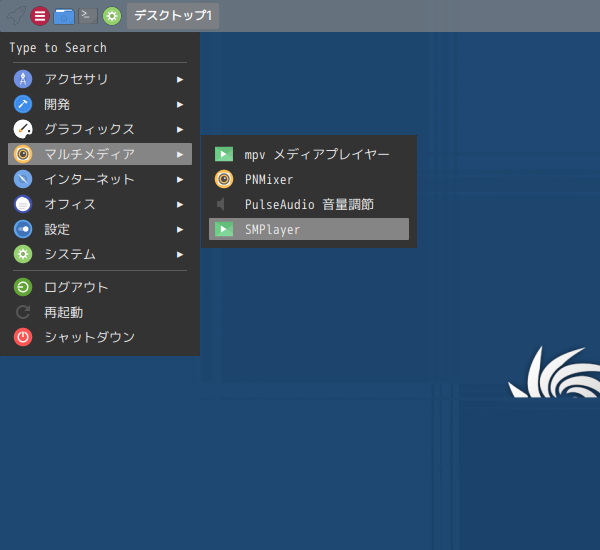Select the オフィス menu entry
The image size is (600, 550).
pos(70,204)
